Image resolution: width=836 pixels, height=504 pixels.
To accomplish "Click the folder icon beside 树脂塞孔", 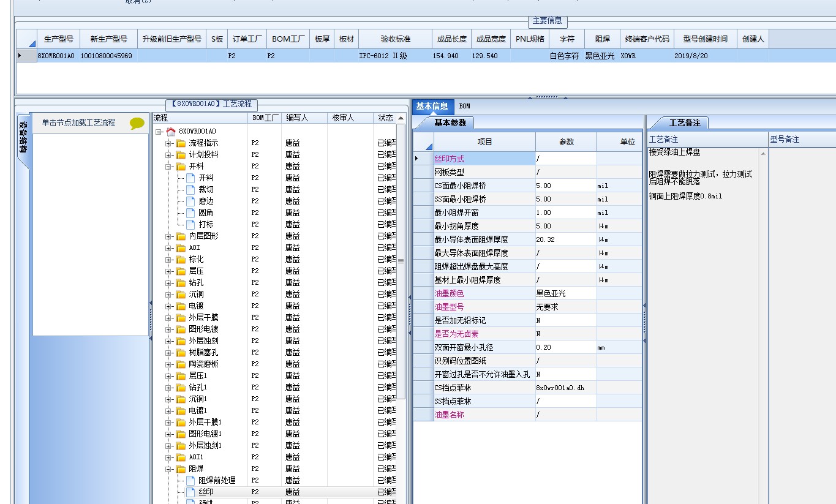I will pyautogui.click(x=181, y=353).
